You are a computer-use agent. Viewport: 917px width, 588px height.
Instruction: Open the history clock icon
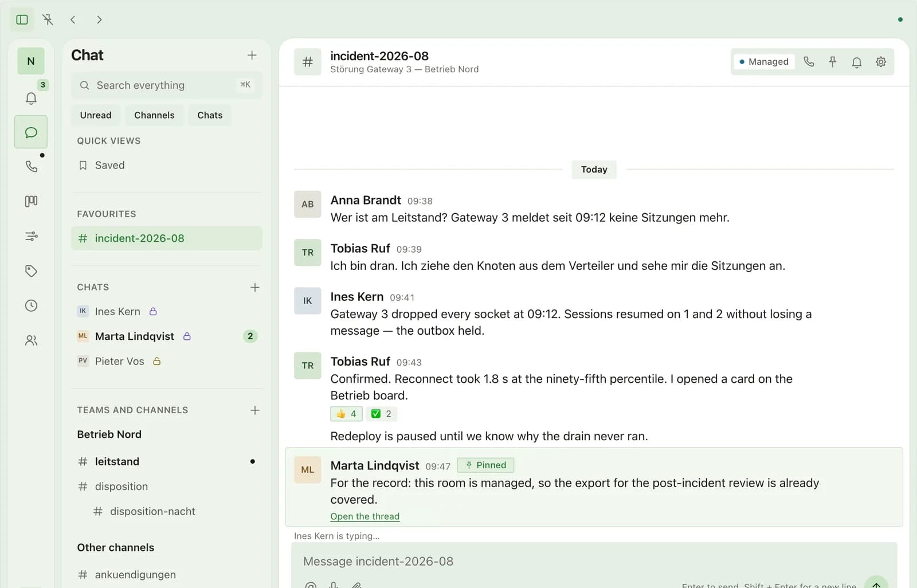31,305
